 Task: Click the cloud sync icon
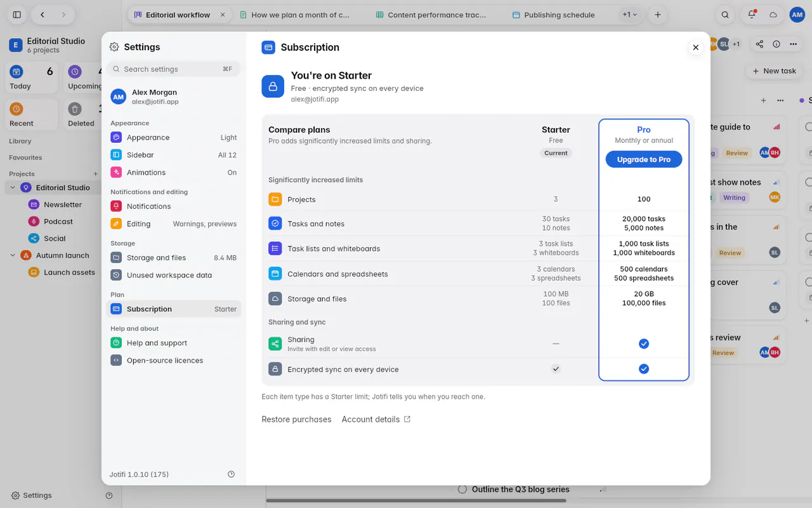[773, 15]
